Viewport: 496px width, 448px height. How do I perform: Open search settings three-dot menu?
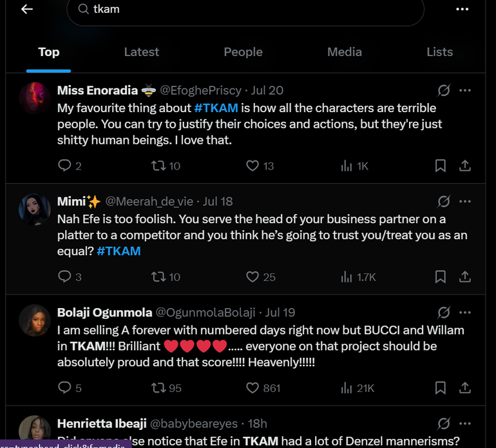[x=462, y=9]
